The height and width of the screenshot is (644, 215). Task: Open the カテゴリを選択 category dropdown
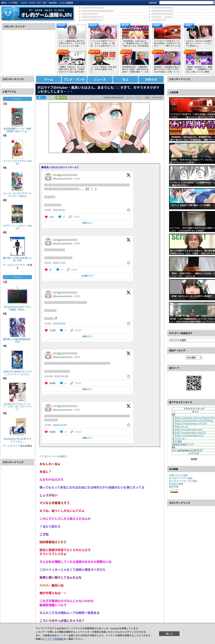(x=192, y=340)
